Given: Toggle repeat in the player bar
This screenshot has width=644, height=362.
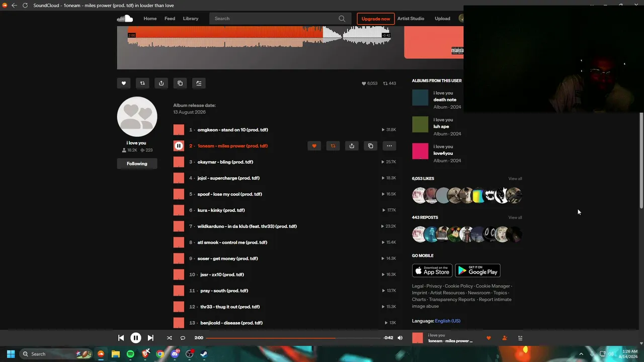Looking at the screenshot, I should (x=183, y=338).
